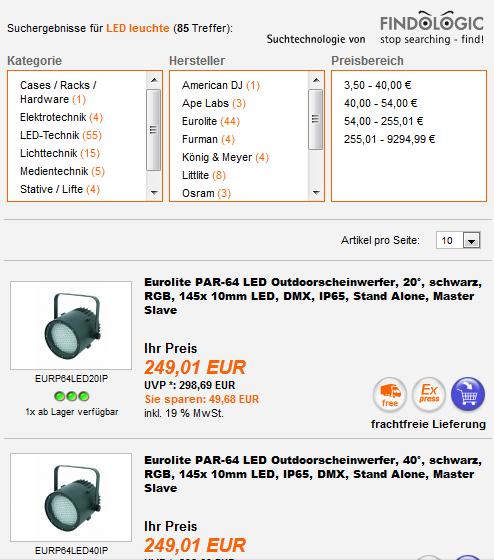Open the PAR-64 20° Outdoorscheinwerfer product title

313,296
